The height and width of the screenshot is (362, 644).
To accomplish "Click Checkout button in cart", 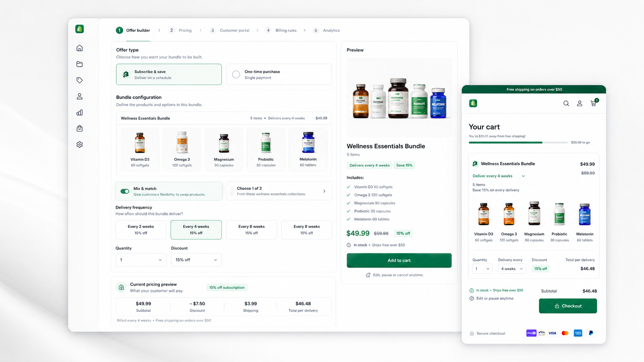I will point(568,306).
